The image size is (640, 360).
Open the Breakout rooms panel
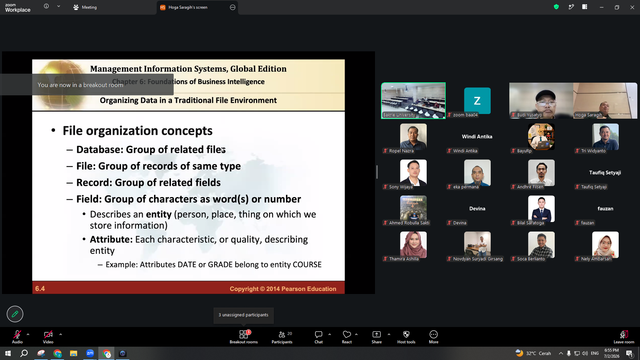(x=244, y=337)
